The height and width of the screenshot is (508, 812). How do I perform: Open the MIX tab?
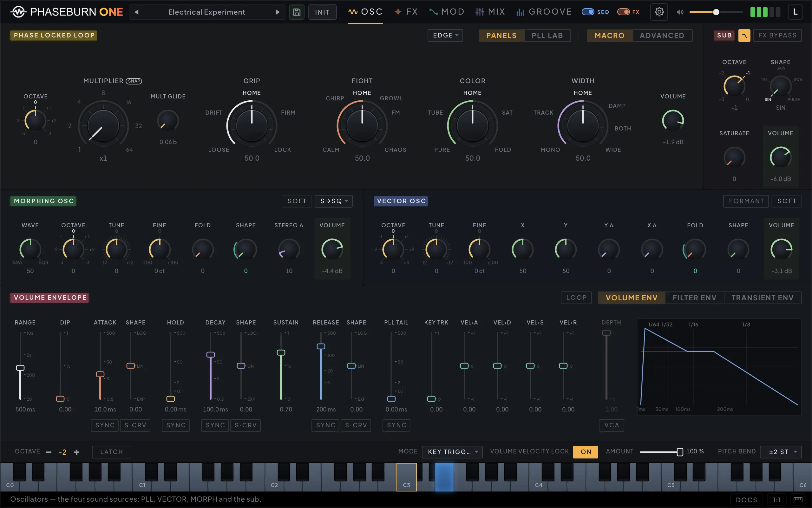coord(490,12)
